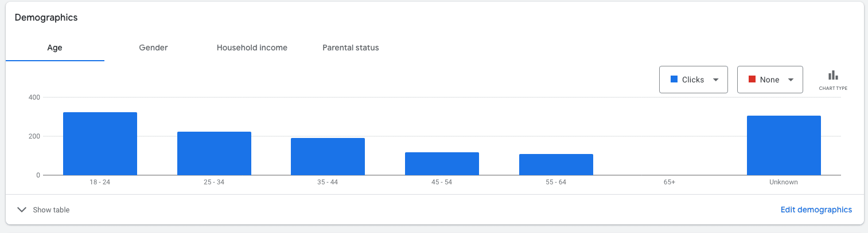Select the 55 - 64 age bar
Screen dimensions: 868x233
556,164
